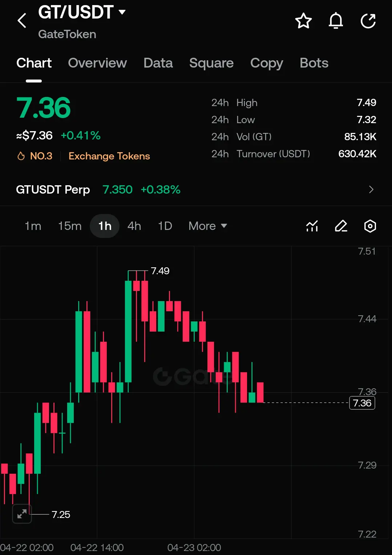Open chart settings hexagon icon
The width and height of the screenshot is (392, 555).
(x=370, y=226)
